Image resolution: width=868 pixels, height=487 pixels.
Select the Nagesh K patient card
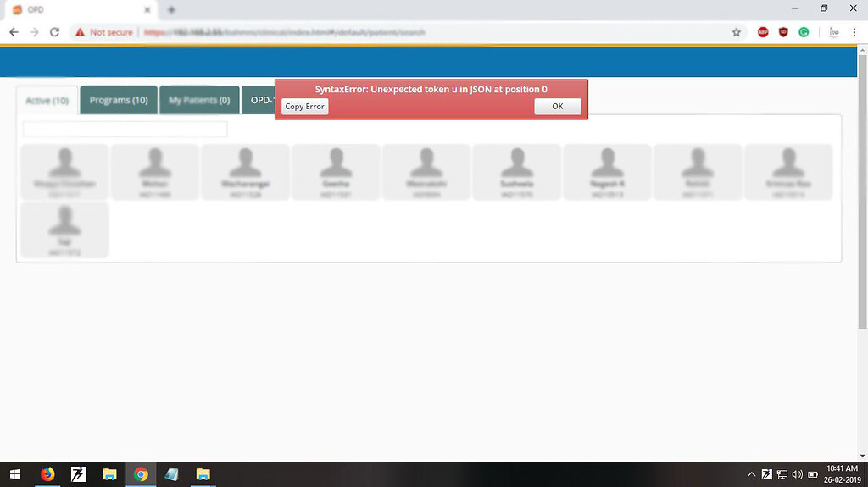(607, 172)
